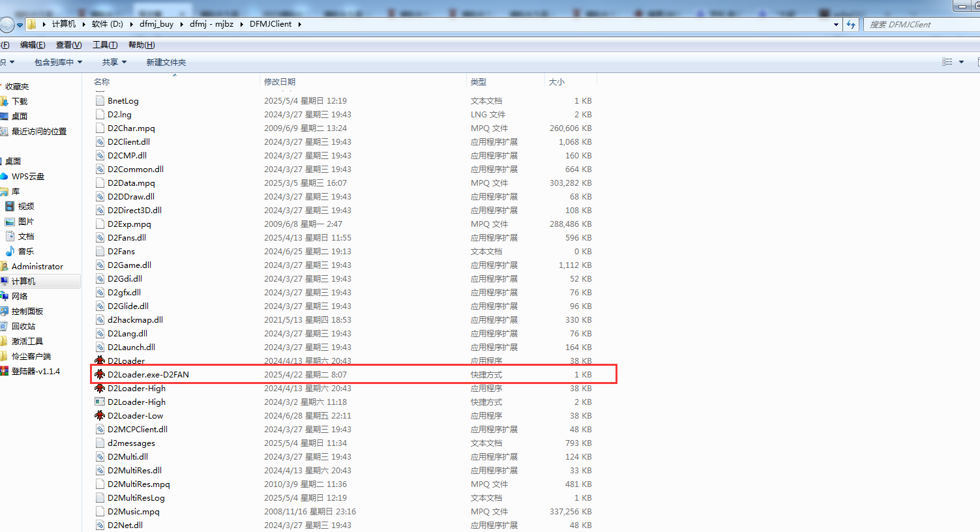Open 激活工具 in the sidebar
The image size is (980, 532).
tap(27, 342)
